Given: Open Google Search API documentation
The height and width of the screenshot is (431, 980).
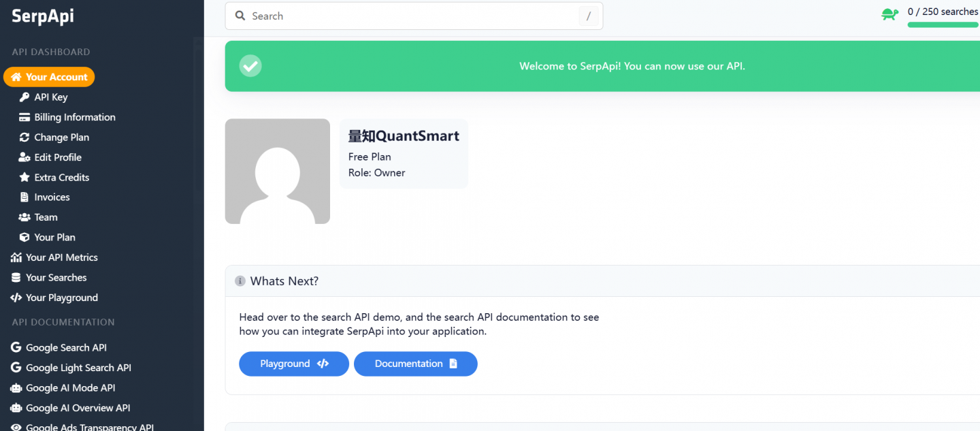Looking at the screenshot, I should click(66, 348).
